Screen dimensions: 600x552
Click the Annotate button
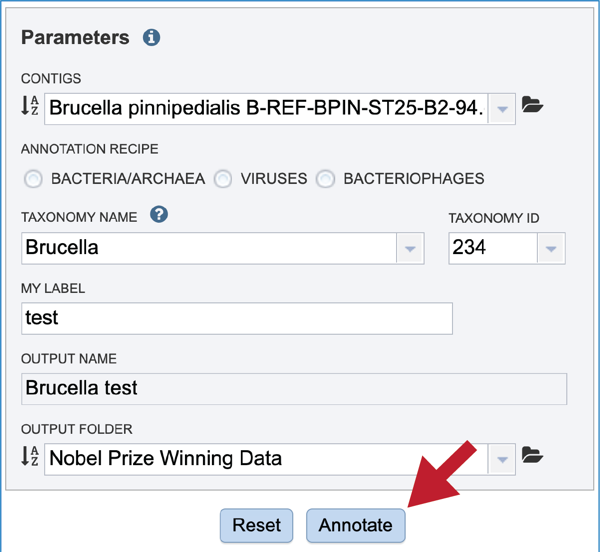tap(355, 525)
